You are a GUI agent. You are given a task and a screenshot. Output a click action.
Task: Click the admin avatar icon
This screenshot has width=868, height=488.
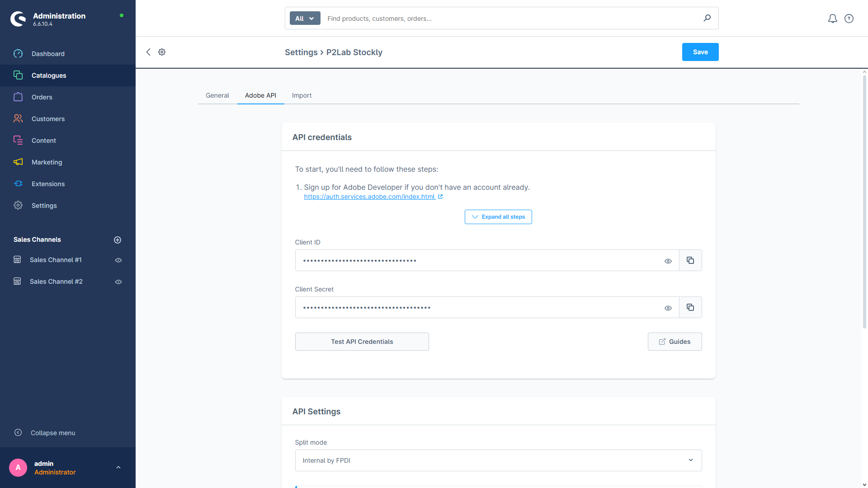coord(18,468)
